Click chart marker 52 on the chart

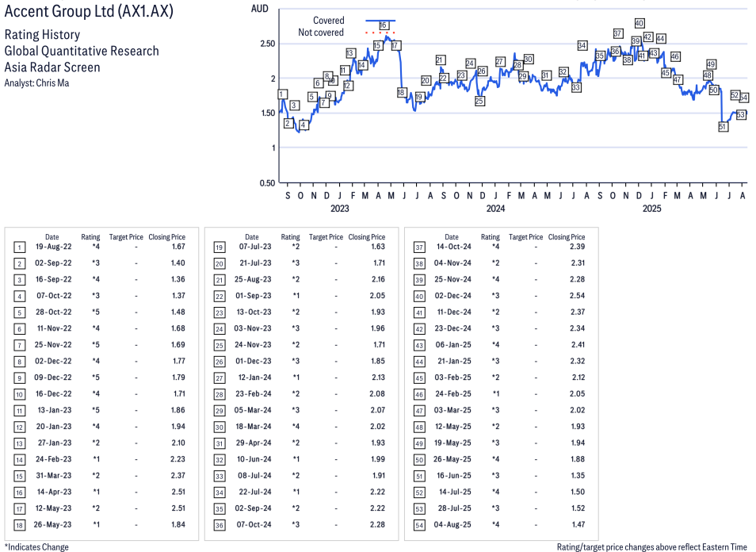click(x=735, y=95)
